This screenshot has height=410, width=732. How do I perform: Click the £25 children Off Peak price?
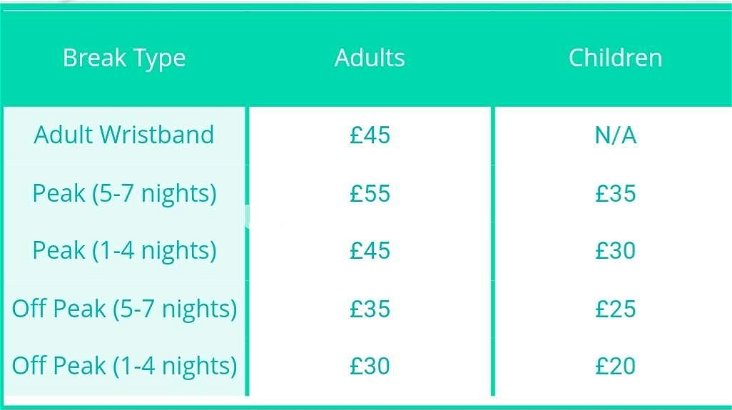(x=615, y=309)
